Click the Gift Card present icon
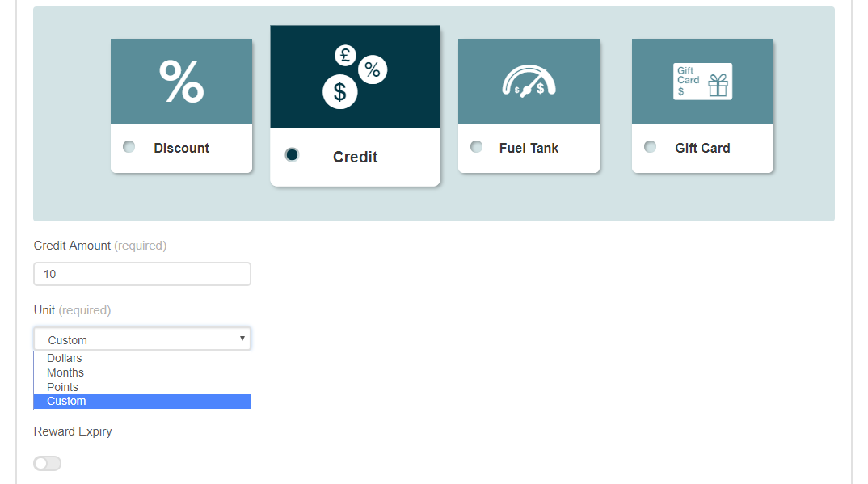 click(702, 82)
